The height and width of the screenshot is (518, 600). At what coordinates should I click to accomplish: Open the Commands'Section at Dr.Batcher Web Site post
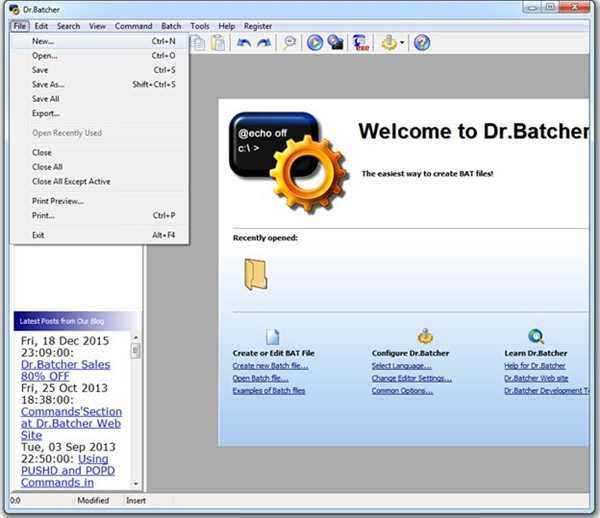point(71,424)
